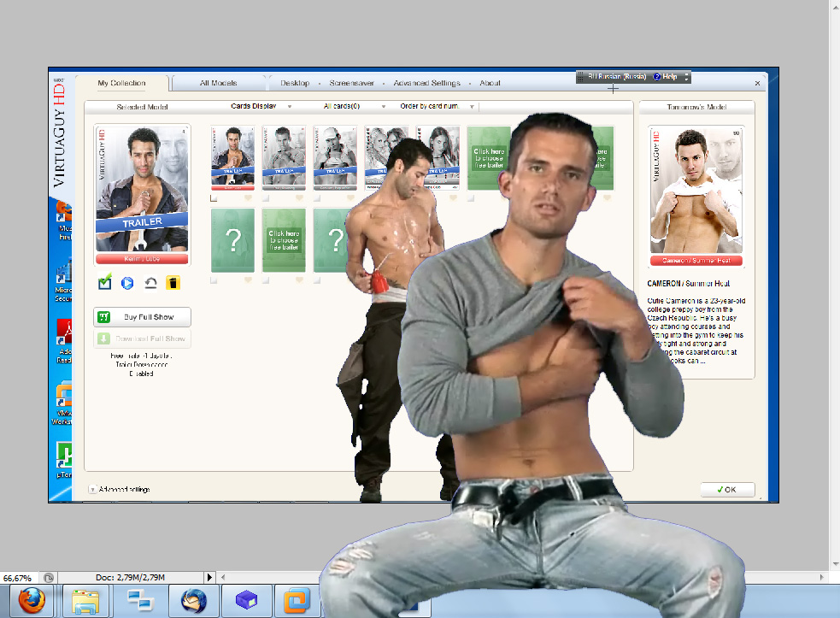Click the undo arrow icon under selected model
The height and width of the screenshot is (618, 840).
[x=150, y=283]
